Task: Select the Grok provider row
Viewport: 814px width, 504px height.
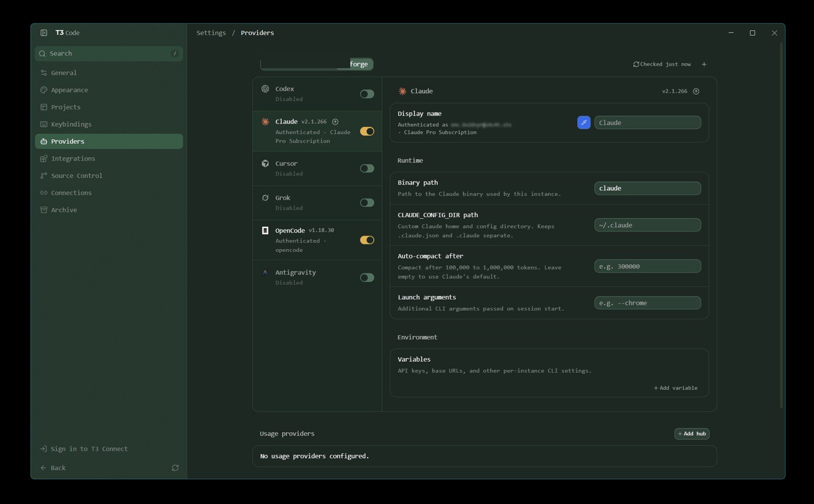Action: click(x=317, y=203)
